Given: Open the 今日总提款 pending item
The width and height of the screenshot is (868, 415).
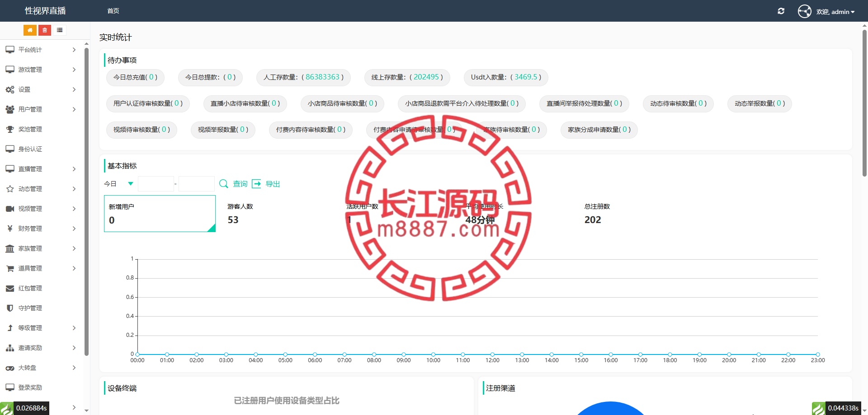Looking at the screenshot, I should coord(210,77).
